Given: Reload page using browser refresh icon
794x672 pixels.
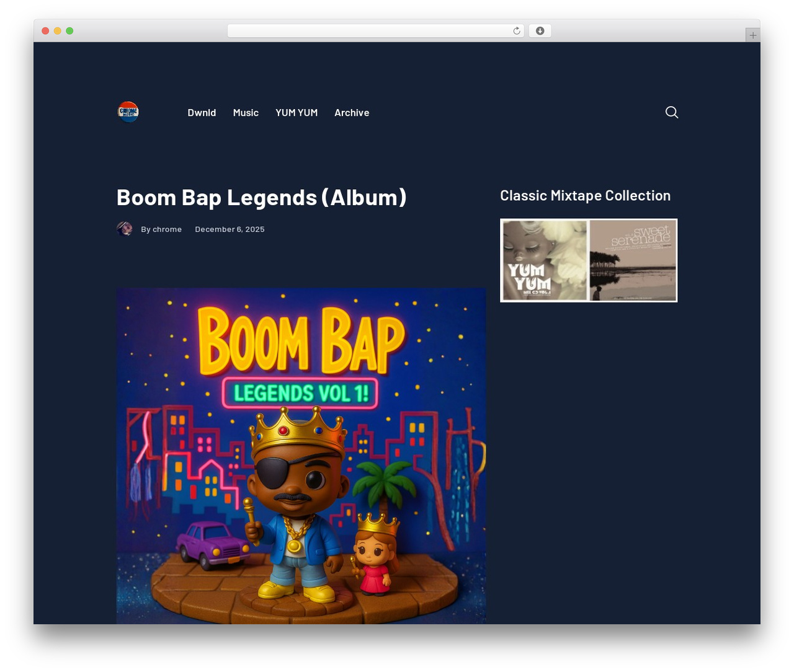Looking at the screenshot, I should pos(517,31).
